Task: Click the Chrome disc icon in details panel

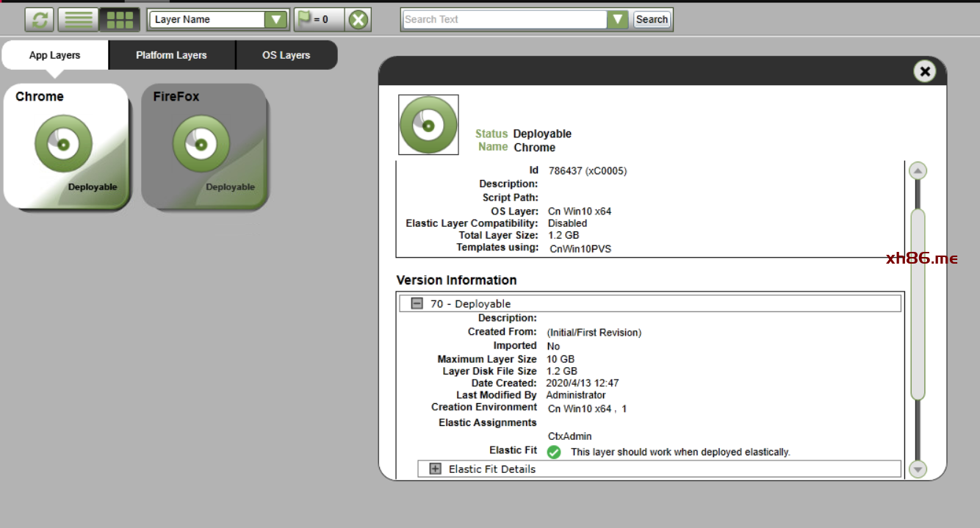Action: point(428,125)
